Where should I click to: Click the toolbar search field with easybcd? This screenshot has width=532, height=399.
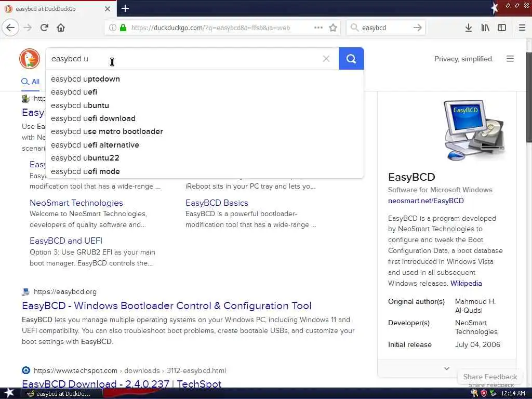tap(386, 28)
